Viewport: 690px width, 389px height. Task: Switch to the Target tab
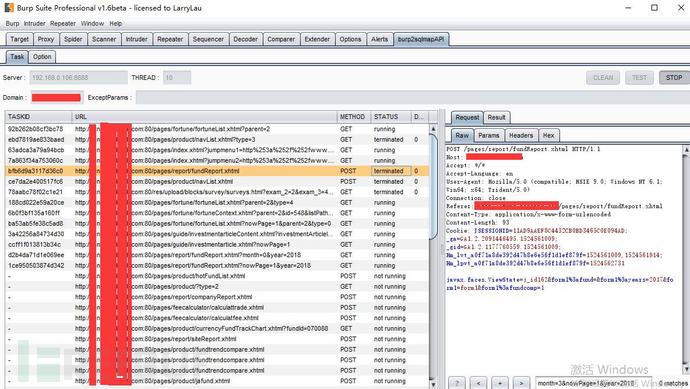point(19,39)
